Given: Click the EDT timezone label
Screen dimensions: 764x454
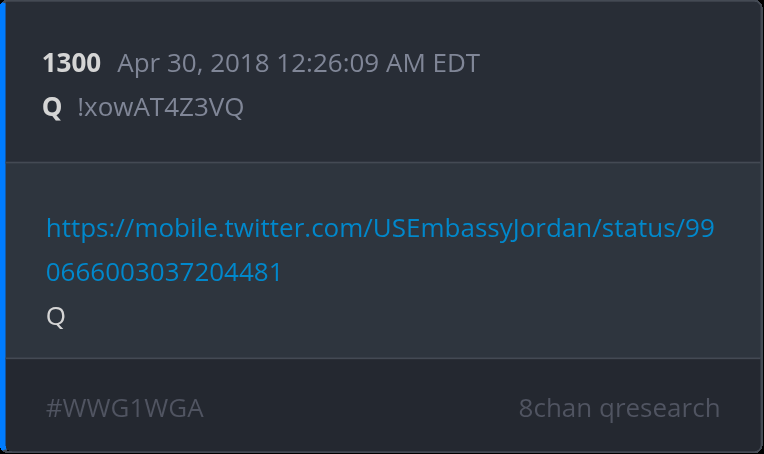Looking at the screenshot, I should [455, 64].
